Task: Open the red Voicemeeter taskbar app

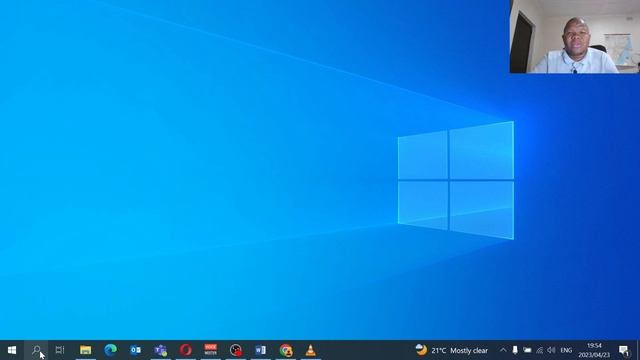Action: 211,350
